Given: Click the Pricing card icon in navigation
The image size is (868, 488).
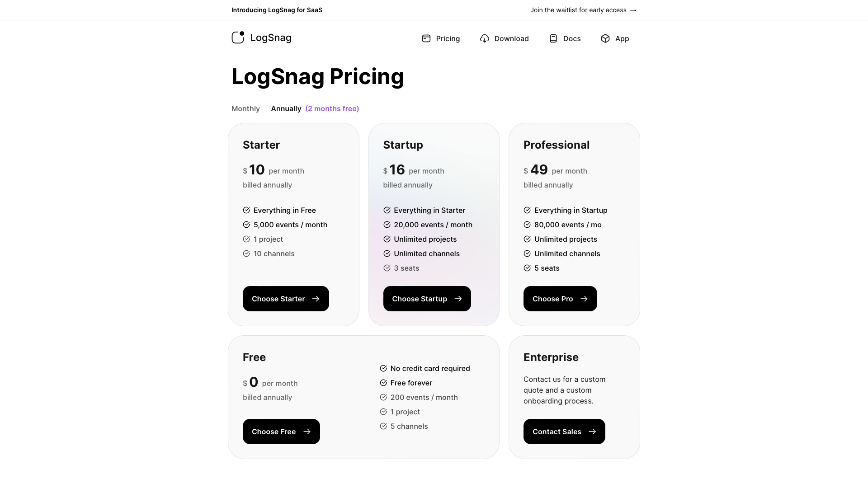Looking at the screenshot, I should 426,38.
